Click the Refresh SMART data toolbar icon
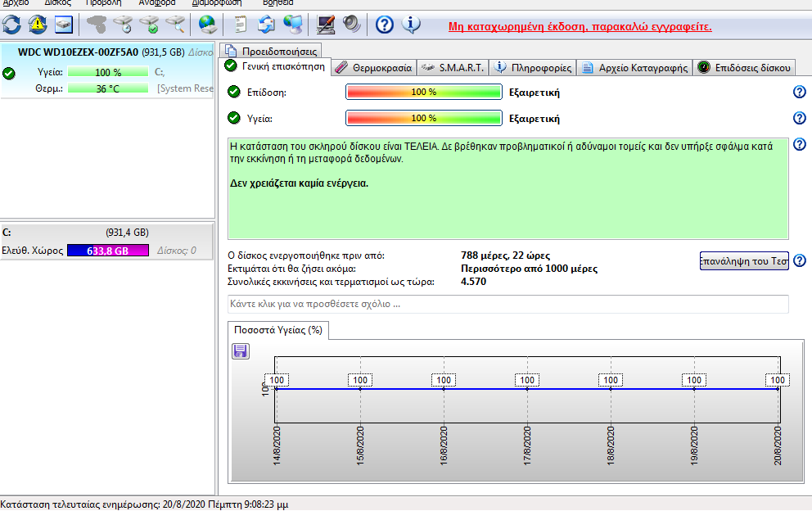 click(x=12, y=25)
